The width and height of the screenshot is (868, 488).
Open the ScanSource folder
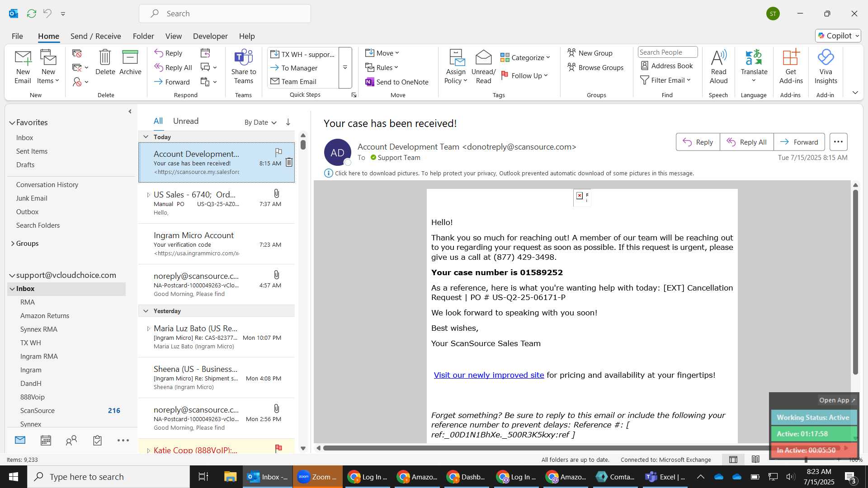38,411
